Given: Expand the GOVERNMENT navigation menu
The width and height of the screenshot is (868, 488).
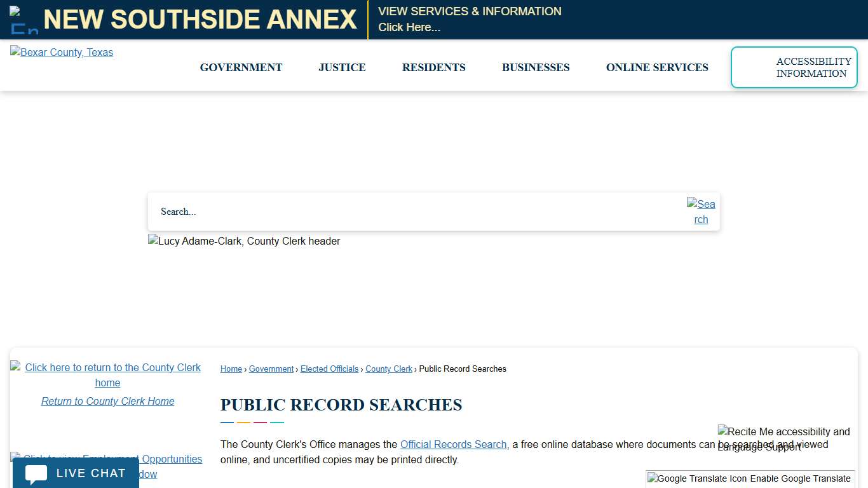Looking at the screenshot, I should pyautogui.click(x=241, y=67).
